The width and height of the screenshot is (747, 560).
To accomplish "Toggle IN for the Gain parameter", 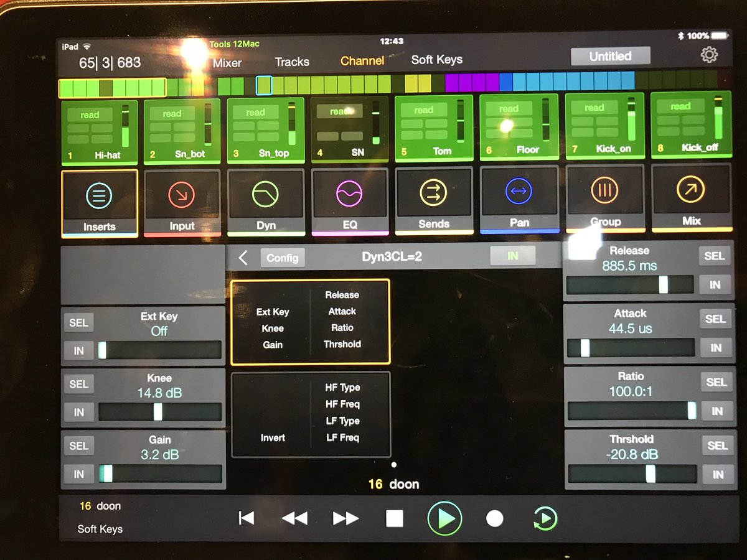I will (x=78, y=474).
